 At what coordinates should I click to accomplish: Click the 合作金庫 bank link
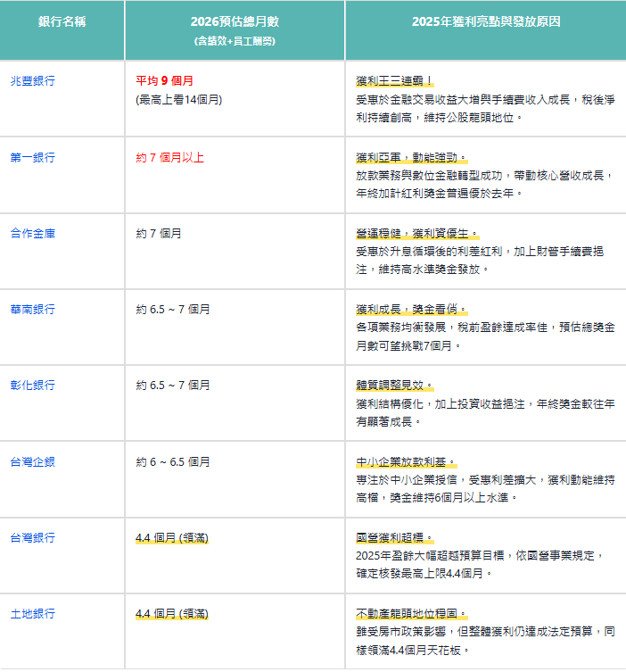click(33, 233)
